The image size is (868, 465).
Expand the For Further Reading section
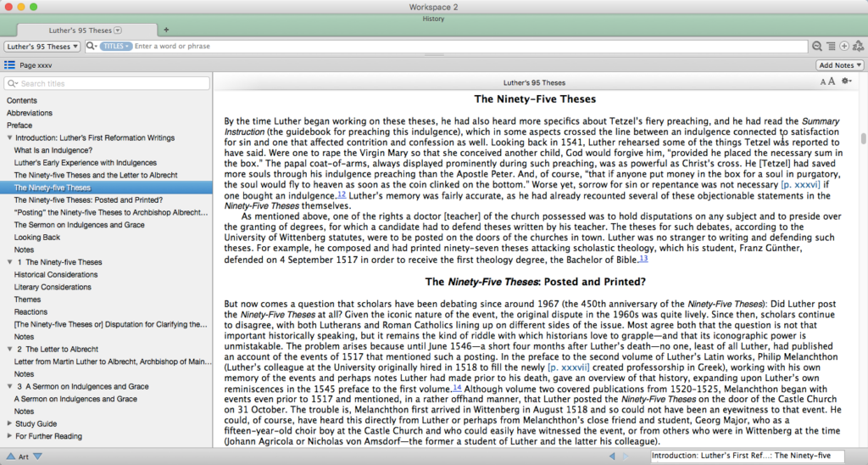(x=9, y=435)
